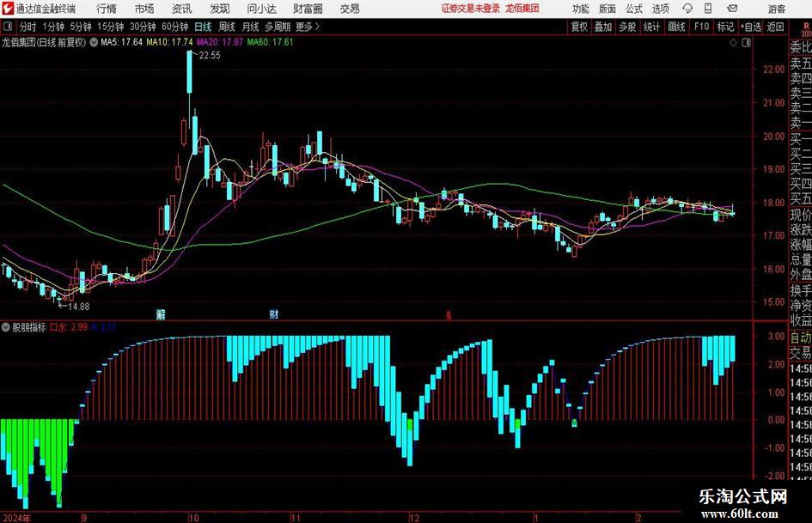Click the 财 marker below the chart
This screenshot has width=812, height=523.
(274, 314)
